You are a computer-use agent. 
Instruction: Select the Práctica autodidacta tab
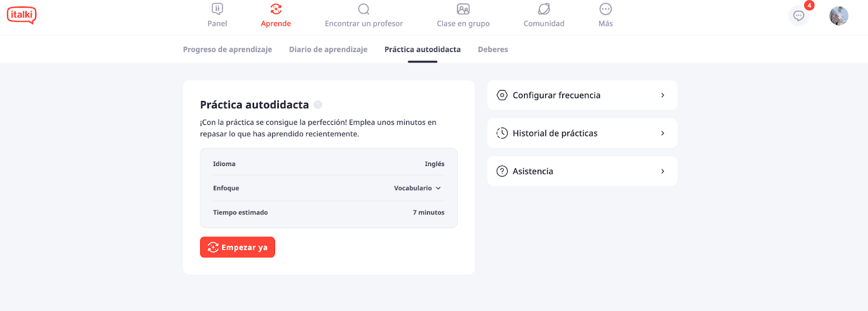click(423, 49)
